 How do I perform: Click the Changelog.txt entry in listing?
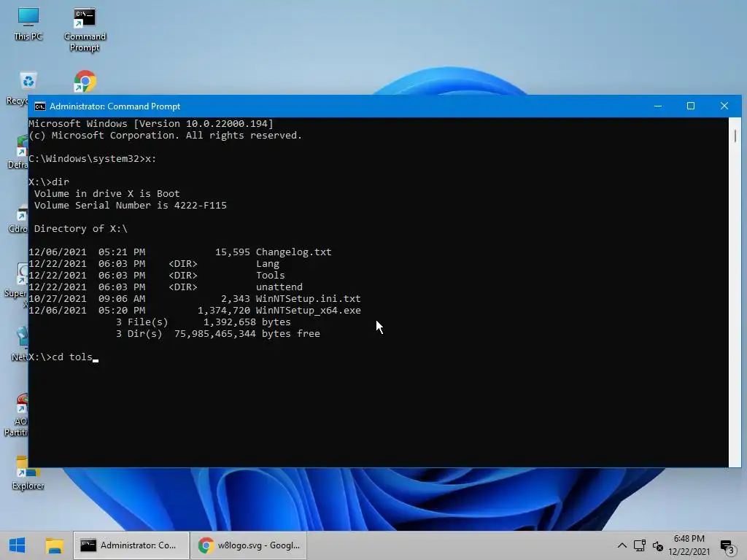(x=293, y=252)
